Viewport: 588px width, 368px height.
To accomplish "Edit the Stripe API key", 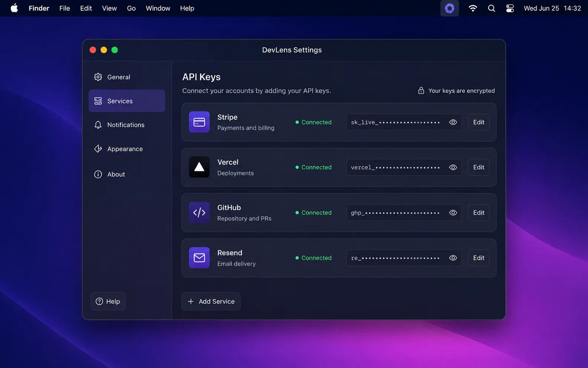I will [479, 122].
